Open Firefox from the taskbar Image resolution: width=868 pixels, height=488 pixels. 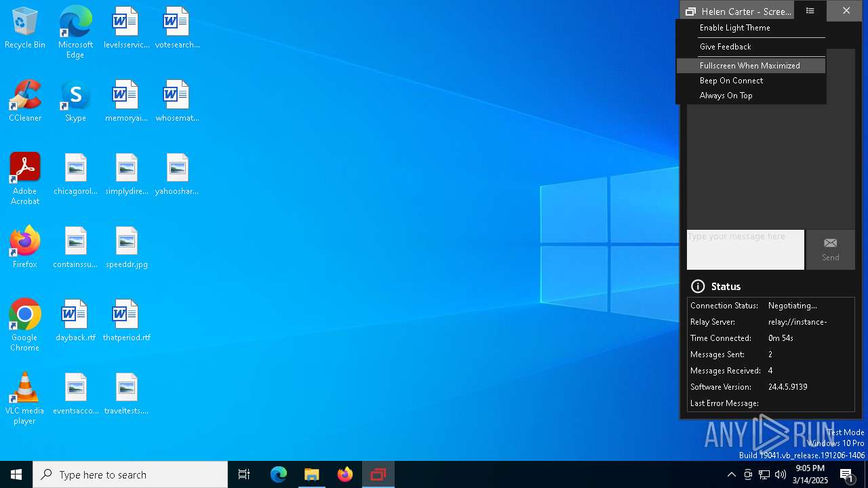coord(345,474)
